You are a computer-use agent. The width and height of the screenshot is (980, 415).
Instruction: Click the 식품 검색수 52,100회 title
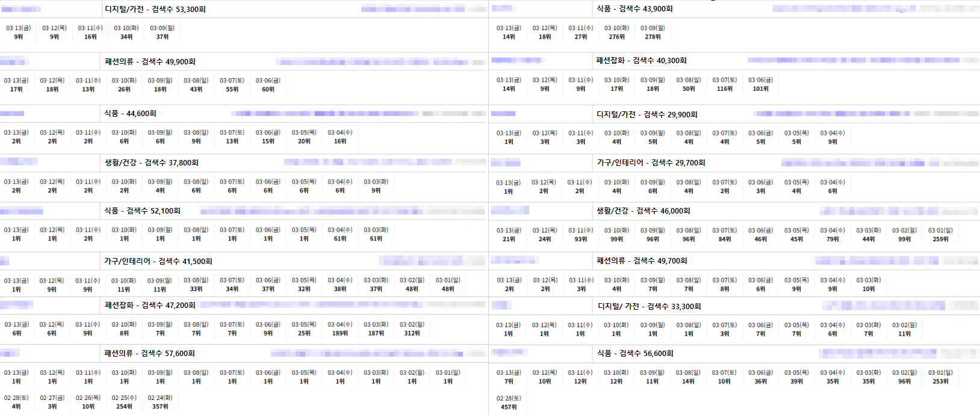142,211
